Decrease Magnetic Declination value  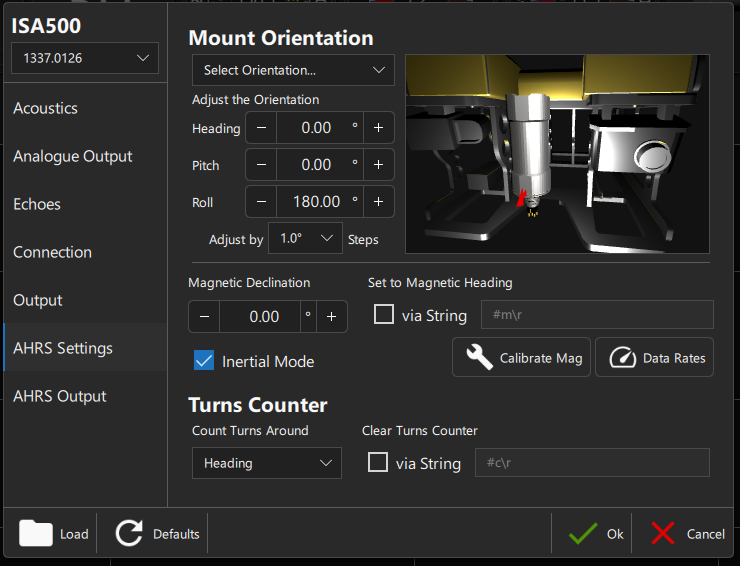[204, 317]
